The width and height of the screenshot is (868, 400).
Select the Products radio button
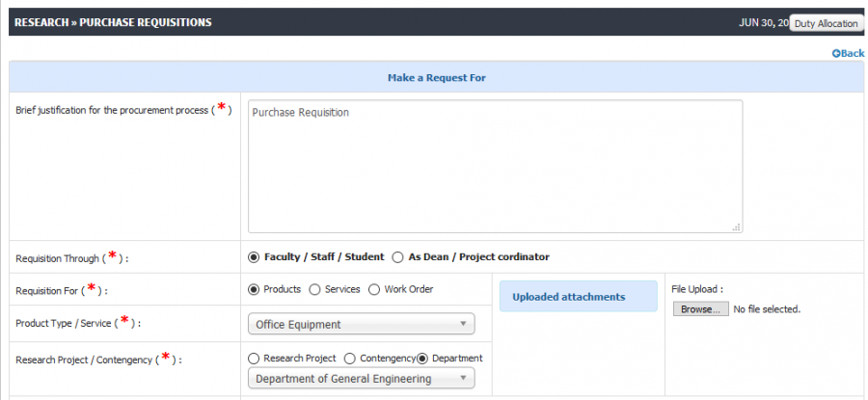click(254, 289)
